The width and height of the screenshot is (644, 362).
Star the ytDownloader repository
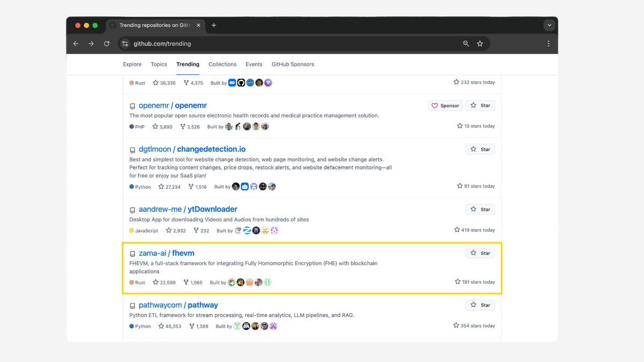[x=480, y=209]
